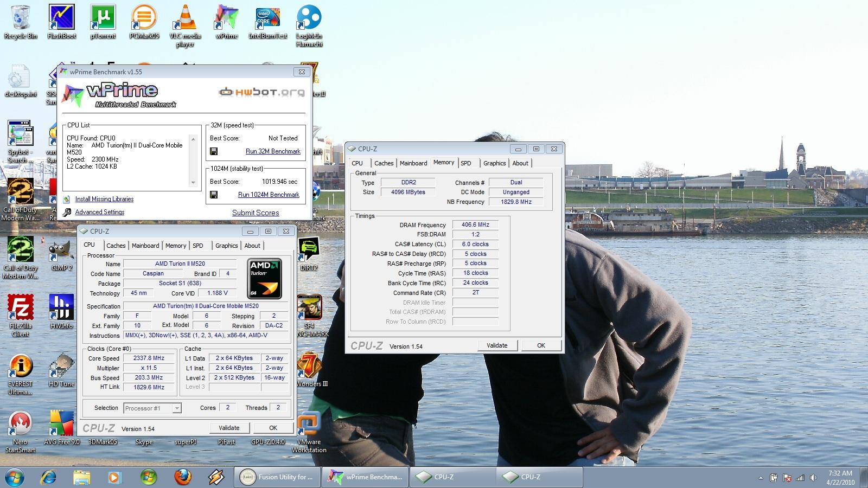Open GIMP 2 desktop shortcut

pyautogui.click(x=61, y=255)
